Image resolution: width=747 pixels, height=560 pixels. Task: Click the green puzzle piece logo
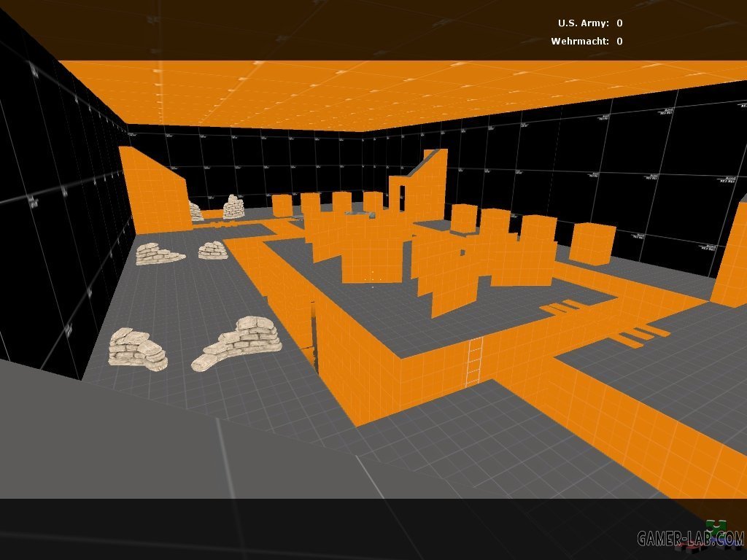click(x=718, y=526)
